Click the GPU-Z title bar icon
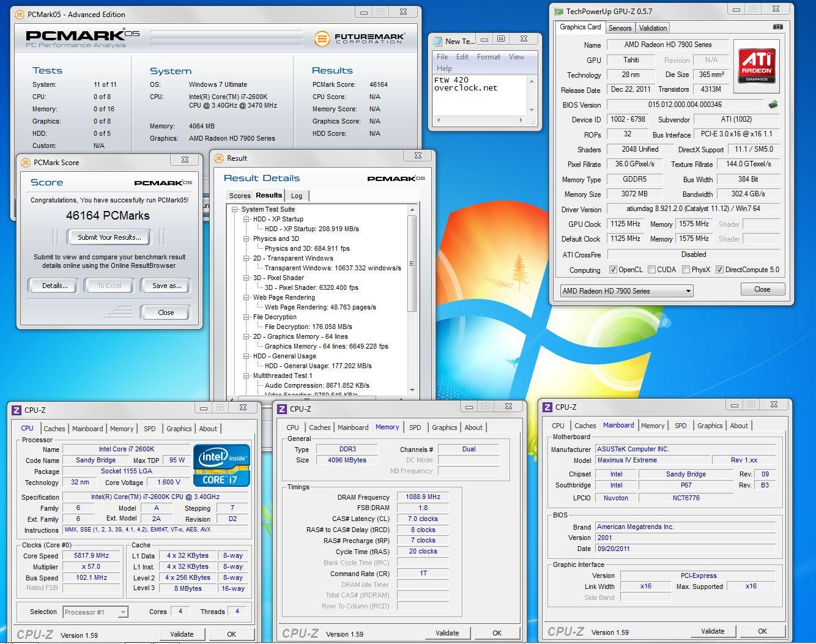Viewport: 816px width, 644px height. (558, 11)
